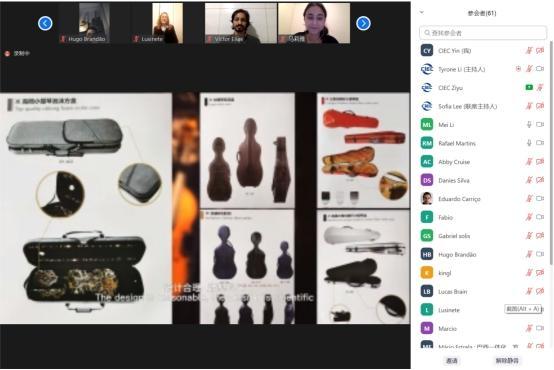The height and width of the screenshot is (370, 554).
Task: Select Sofia Lee in participant list
Action: coord(482,106)
